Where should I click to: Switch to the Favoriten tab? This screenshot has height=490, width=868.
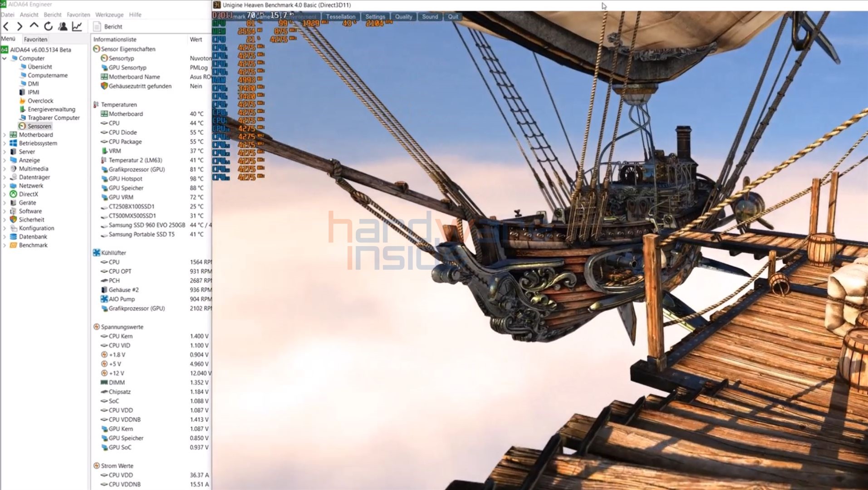point(35,39)
